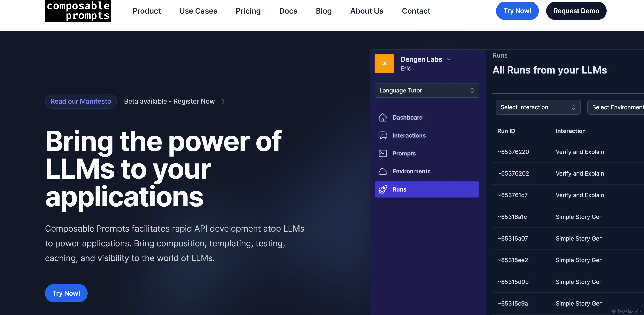Open the Use Cases menu
Screen dimensions: 644x315
pos(198,11)
